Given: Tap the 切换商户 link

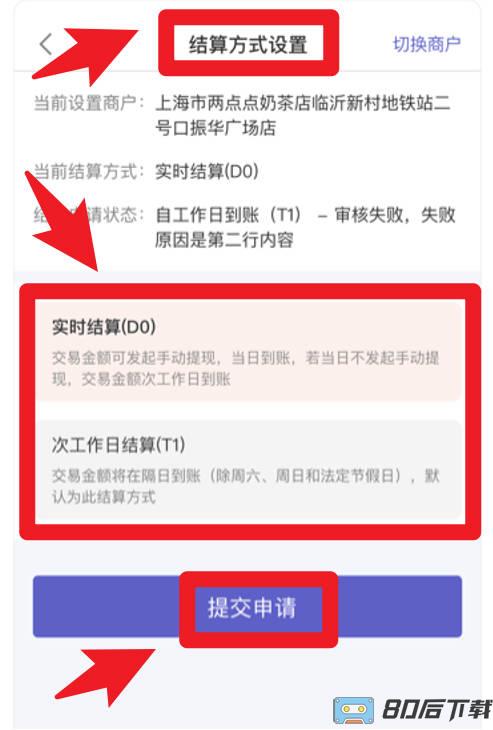Looking at the screenshot, I should 427,44.
